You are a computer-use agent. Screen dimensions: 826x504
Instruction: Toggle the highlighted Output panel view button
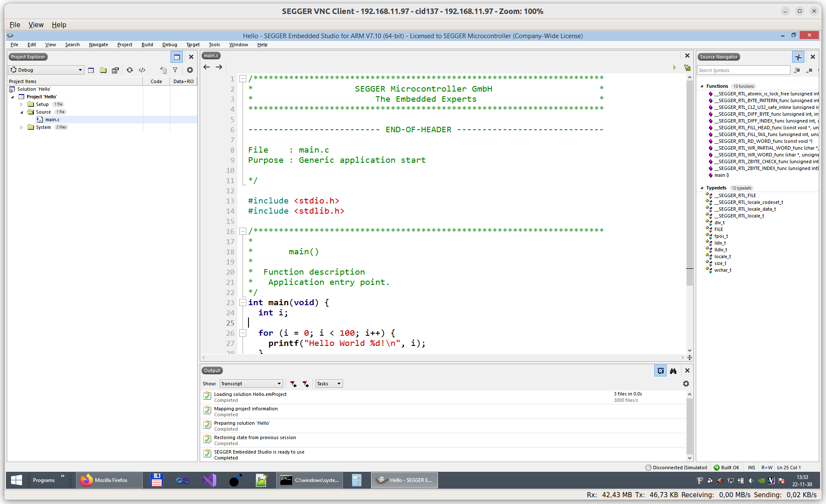coord(660,371)
